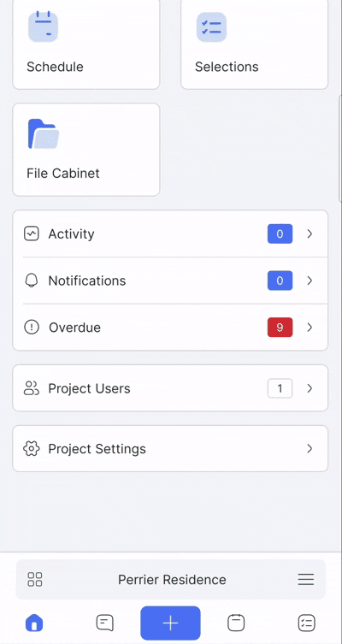Open messages chat bubble icon
342x644 pixels.
click(x=104, y=623)
